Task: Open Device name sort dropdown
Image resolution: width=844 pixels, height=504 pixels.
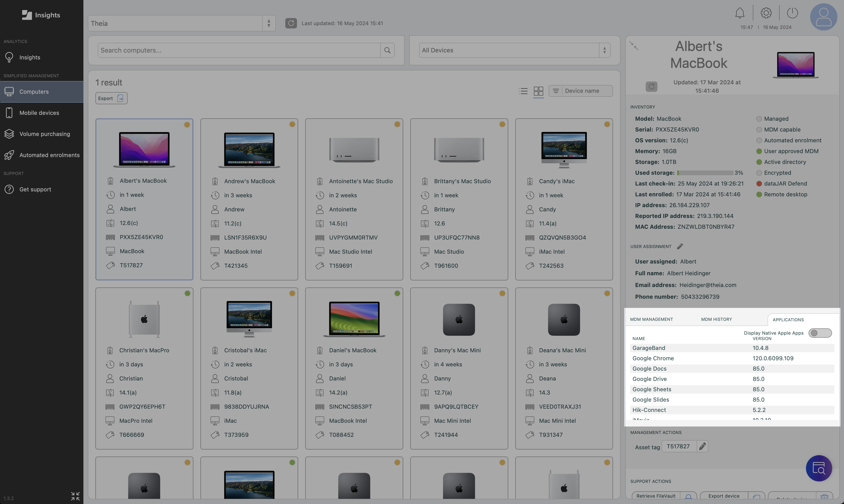Action: pyautogui.click(x=581, y=91)
